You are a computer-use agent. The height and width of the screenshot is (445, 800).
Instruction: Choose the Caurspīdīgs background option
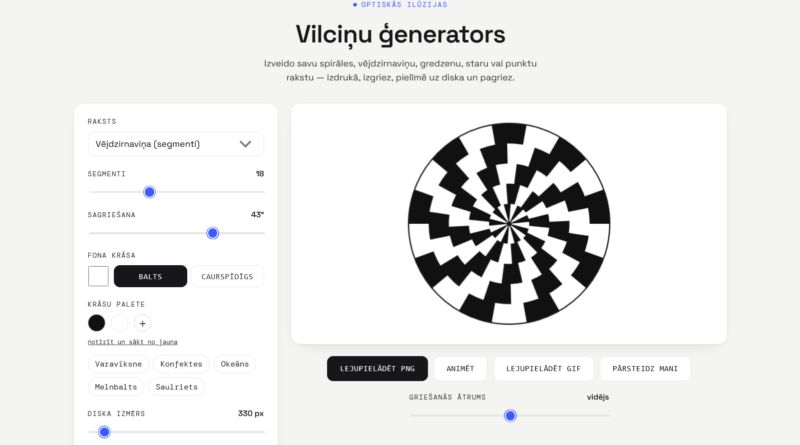coord(227,276)
